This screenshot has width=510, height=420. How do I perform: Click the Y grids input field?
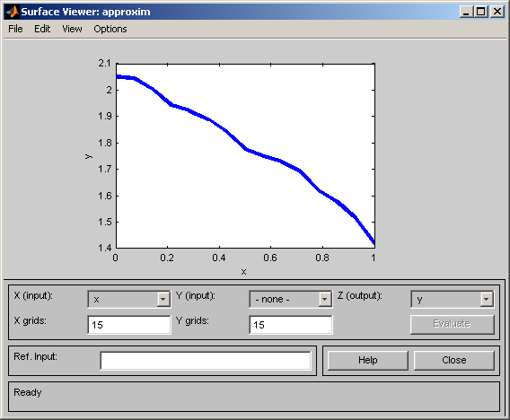tap(290, 325)
